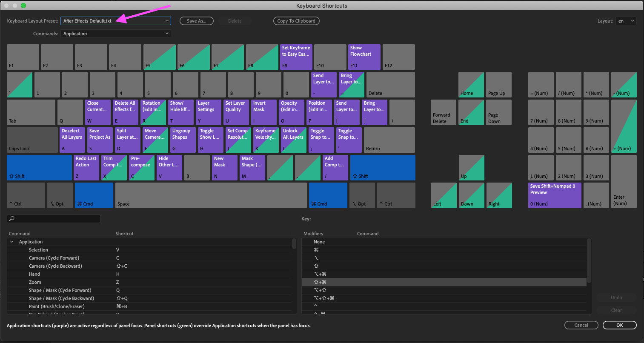Select the Hand command row
Screen dimensions: 644x343
click(149, 274)
